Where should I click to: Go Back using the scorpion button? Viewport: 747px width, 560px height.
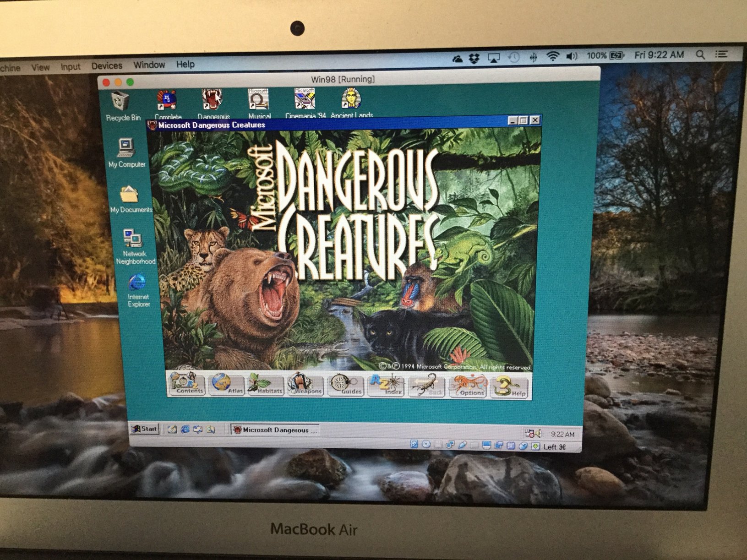pos(426,386)
